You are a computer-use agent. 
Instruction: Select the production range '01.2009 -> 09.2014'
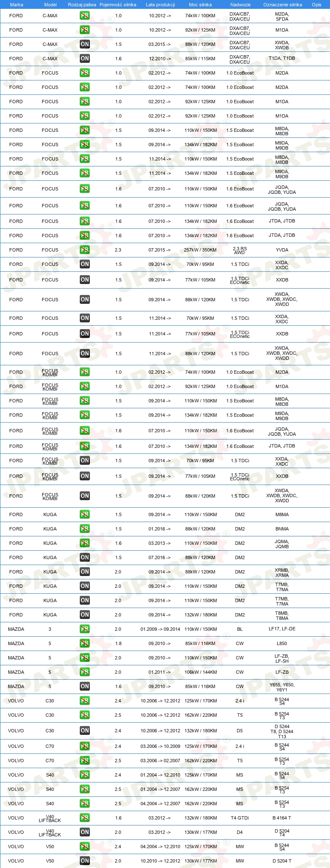160,629
